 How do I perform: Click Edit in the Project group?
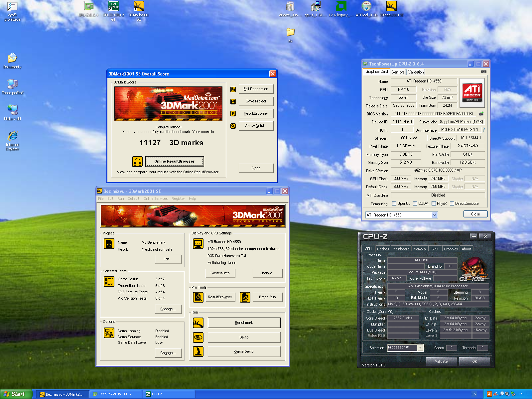coord(168,259)
